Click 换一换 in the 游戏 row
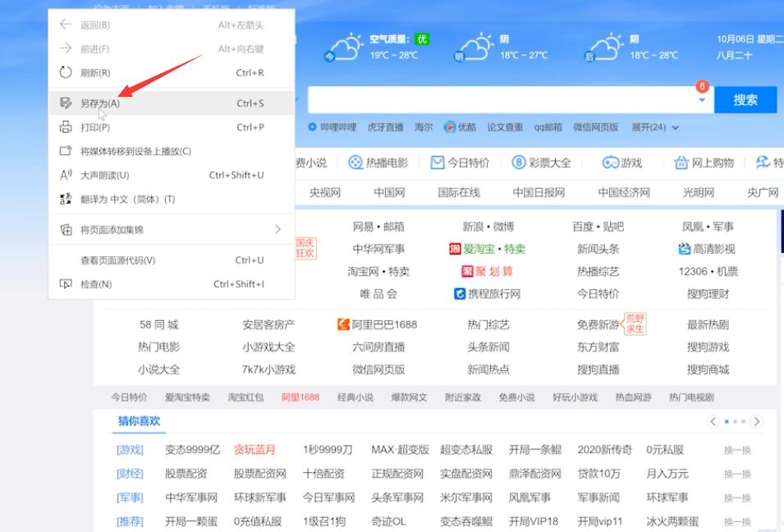 coord(737,450)
